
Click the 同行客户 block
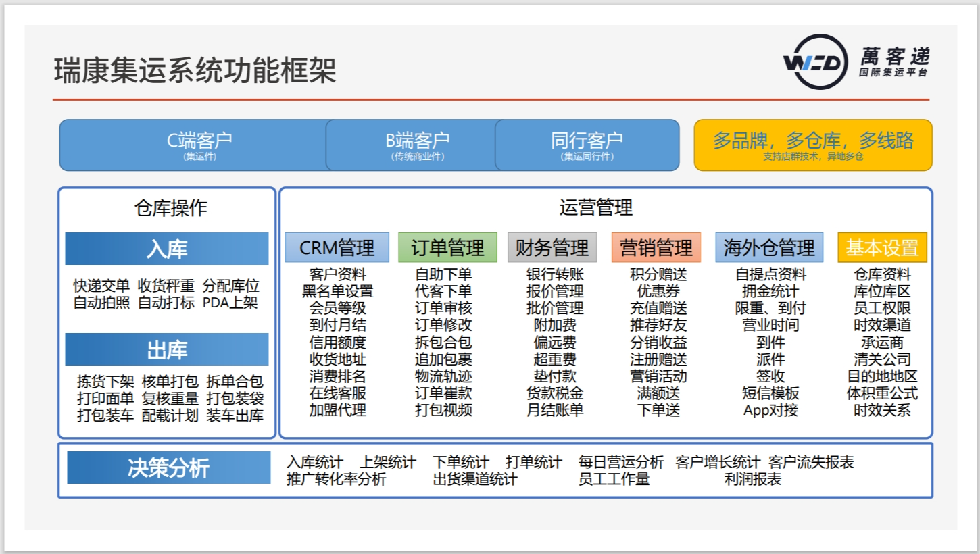[587, 145]
